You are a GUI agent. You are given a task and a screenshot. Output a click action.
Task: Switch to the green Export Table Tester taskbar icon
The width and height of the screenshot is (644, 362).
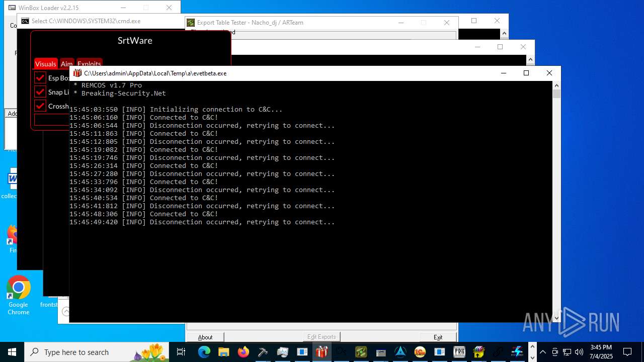pos(361,352)
